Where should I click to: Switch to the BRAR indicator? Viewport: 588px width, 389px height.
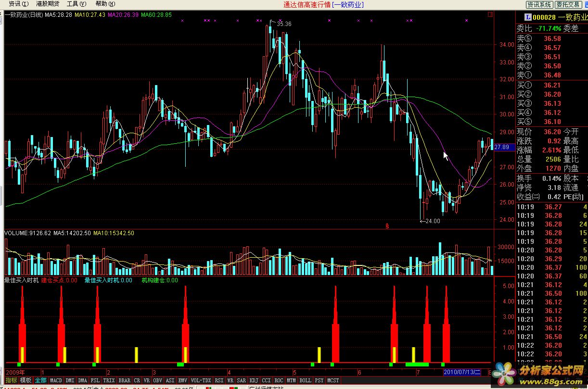pos(124,380)
